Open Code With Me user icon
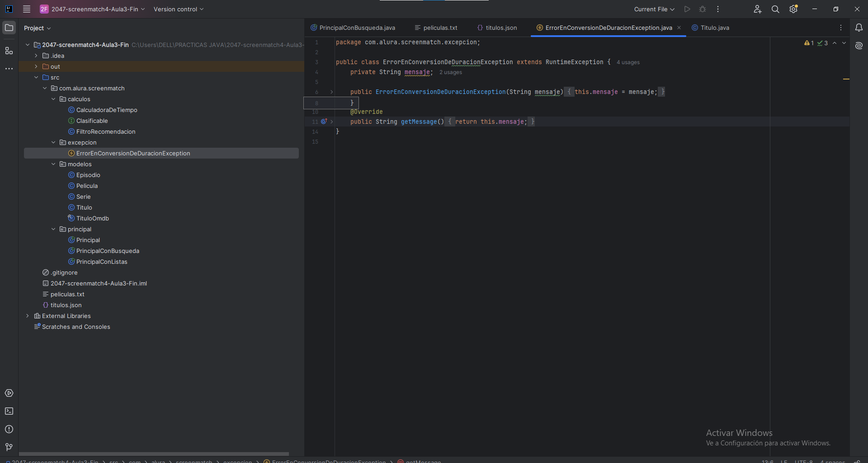Screen dimensions: 868x463 point(758,9)
